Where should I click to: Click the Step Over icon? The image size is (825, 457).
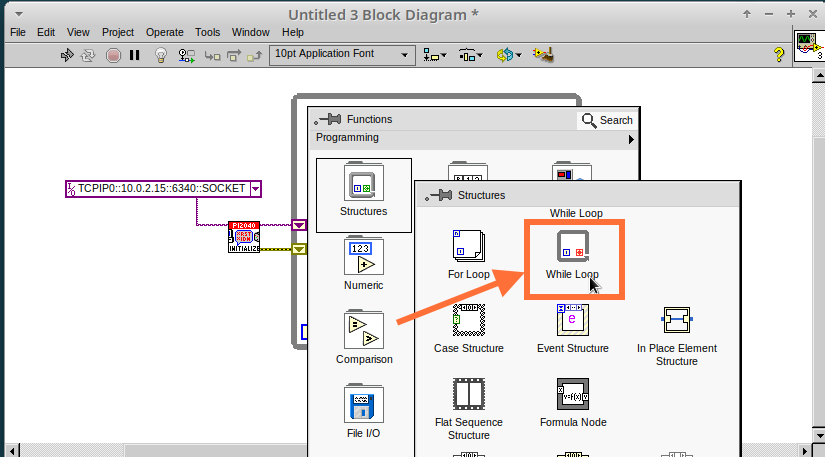point(234,55)
